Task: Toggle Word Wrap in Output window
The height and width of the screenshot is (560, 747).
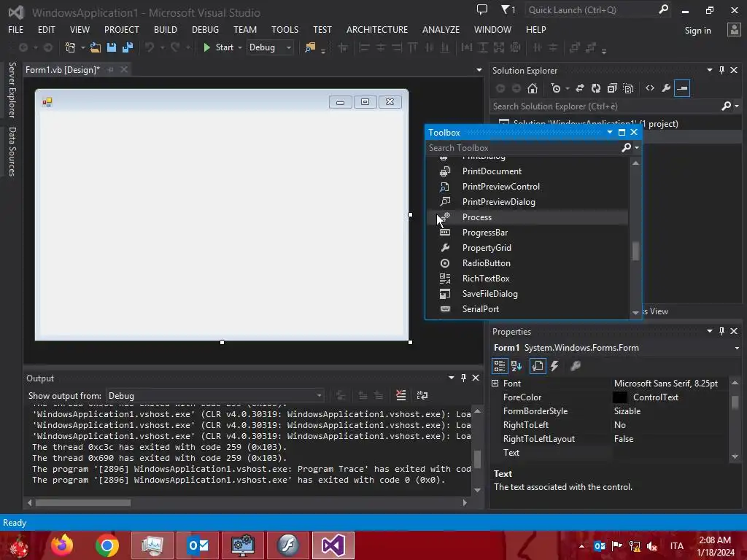Action: click(x=422, y=395)
